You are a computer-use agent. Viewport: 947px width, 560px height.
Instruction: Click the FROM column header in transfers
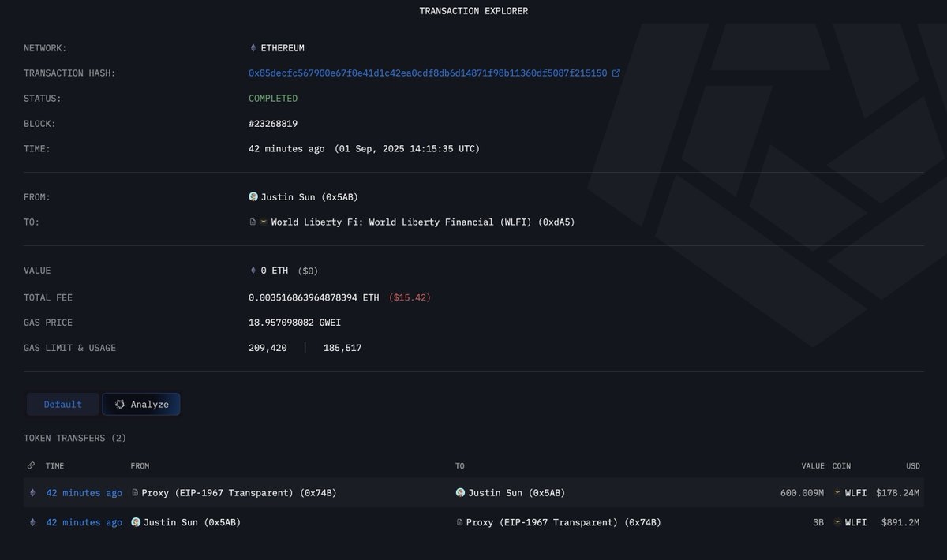point(140,466)
